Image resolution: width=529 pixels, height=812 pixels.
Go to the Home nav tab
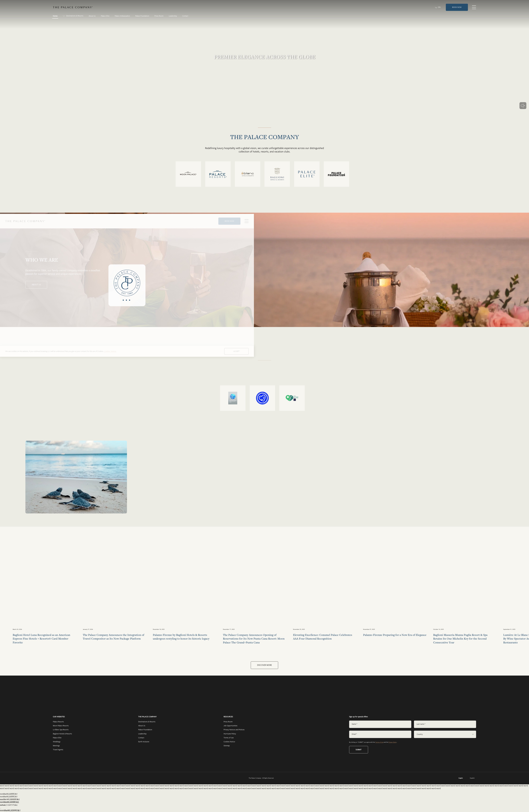point(55,16)
